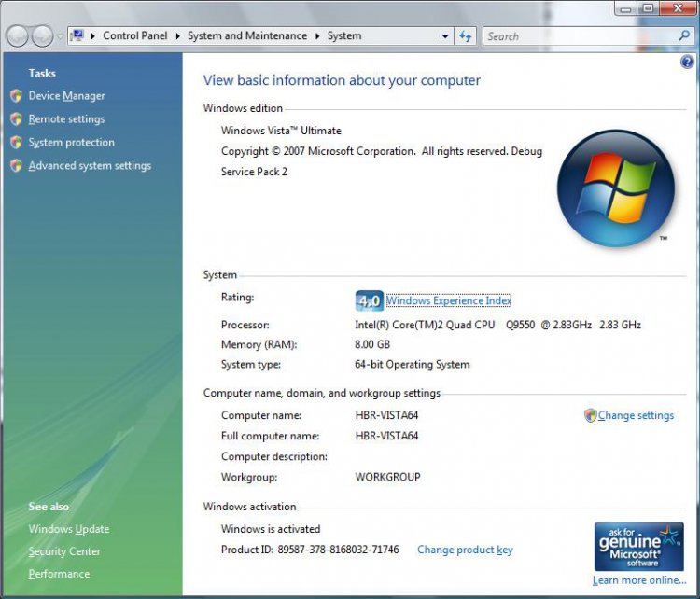Click the computer name value HBR-VISTA64
Screen dimensions: 700x599
386,415
